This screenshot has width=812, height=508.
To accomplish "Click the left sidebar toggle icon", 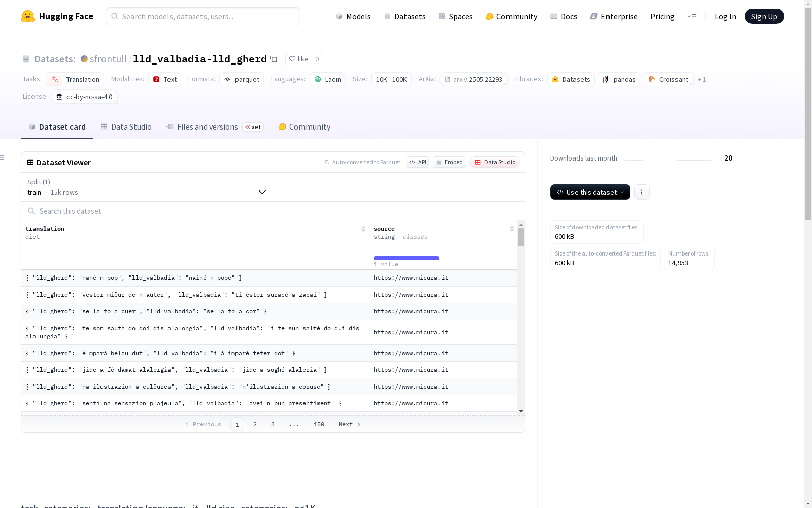I will click(x=3, y=157).
